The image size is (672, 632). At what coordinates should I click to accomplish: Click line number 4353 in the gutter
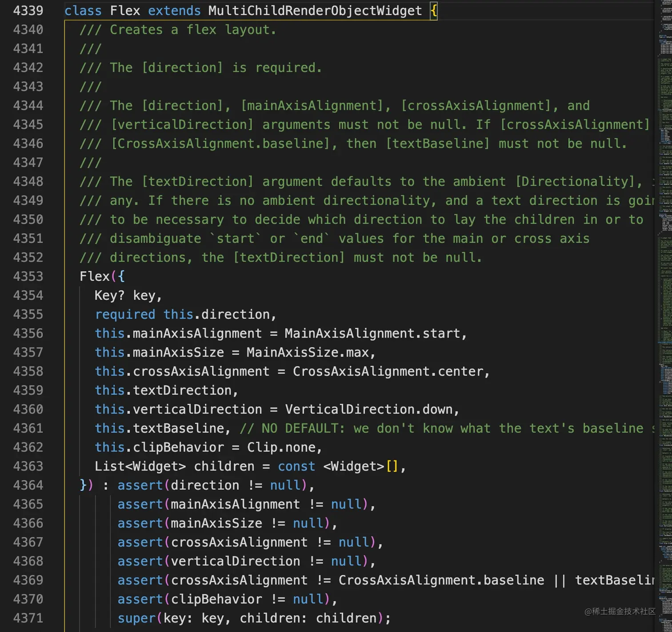[28, 276]
